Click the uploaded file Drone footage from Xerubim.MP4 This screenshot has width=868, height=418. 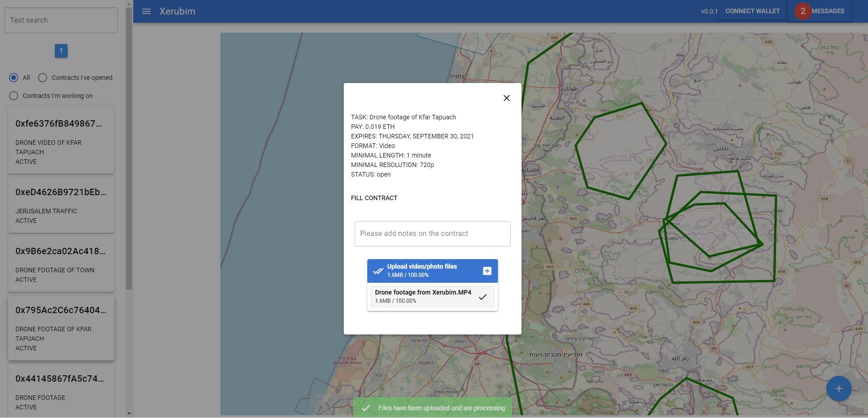(433, 297)
